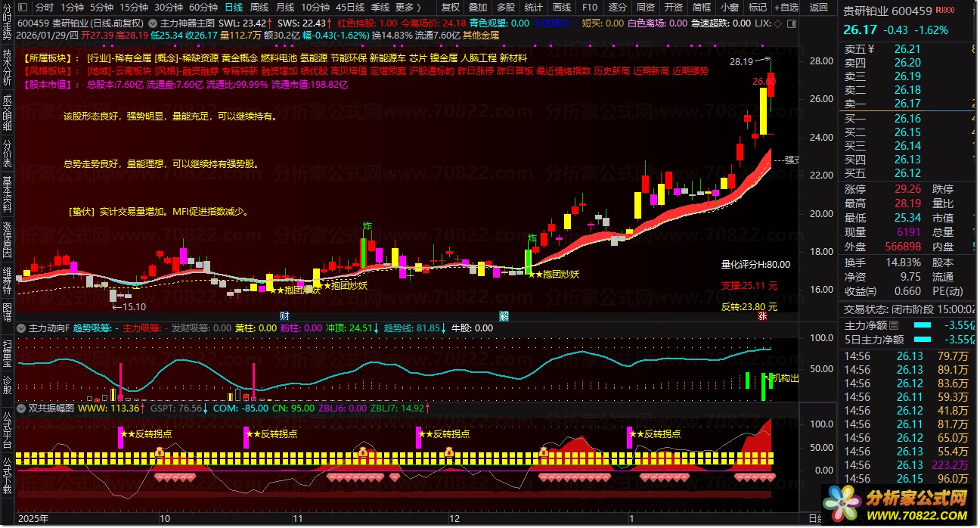Switch to the 周线 weekly chart
980x528 pixels.
(259, 7)
